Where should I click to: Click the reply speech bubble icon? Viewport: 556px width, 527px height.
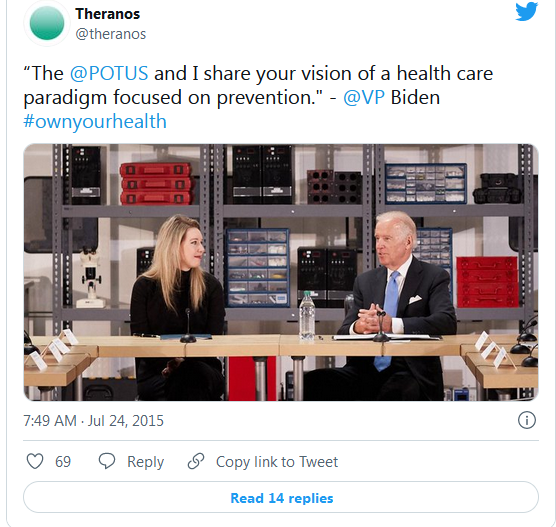107,461
